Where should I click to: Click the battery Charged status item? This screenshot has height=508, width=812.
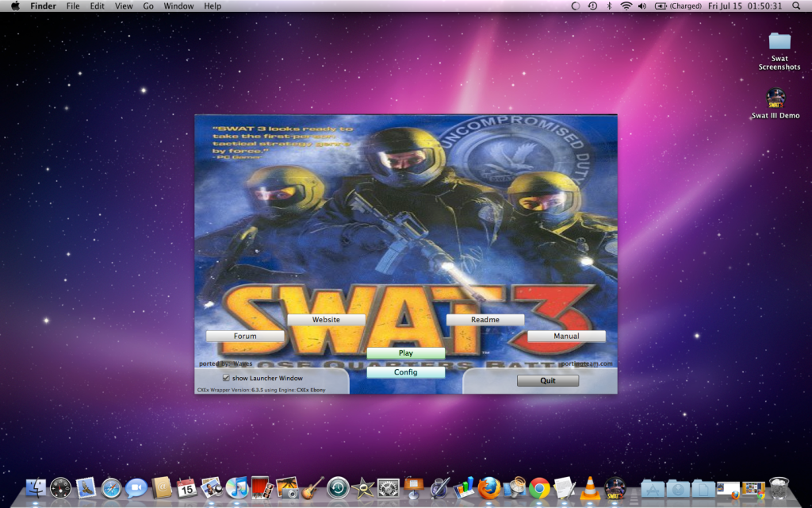(679, 6)
